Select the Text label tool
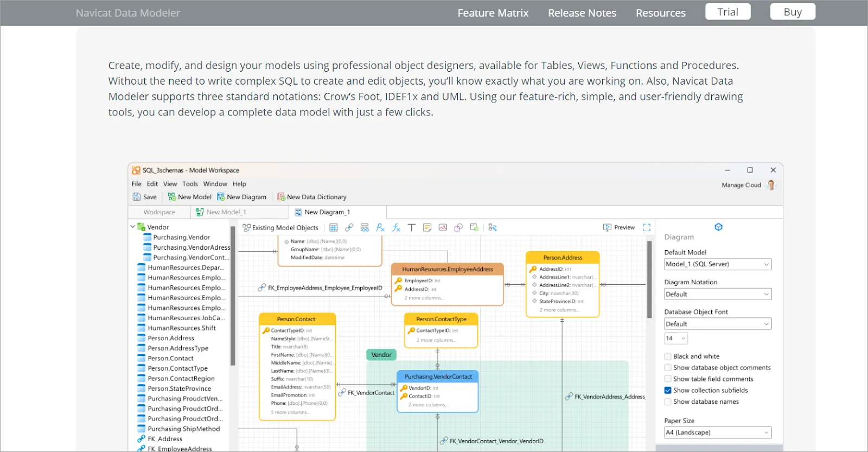868x452 pixels. pyautogui.click(x=412, y=228)
